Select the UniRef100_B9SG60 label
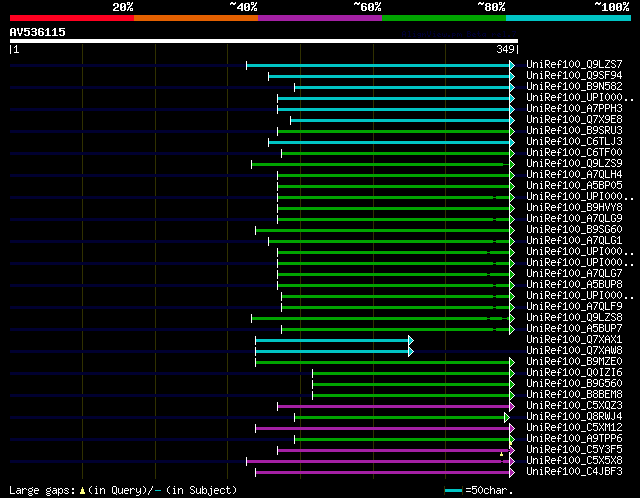This screenshot has height=498, width=640. coord(574,230)
